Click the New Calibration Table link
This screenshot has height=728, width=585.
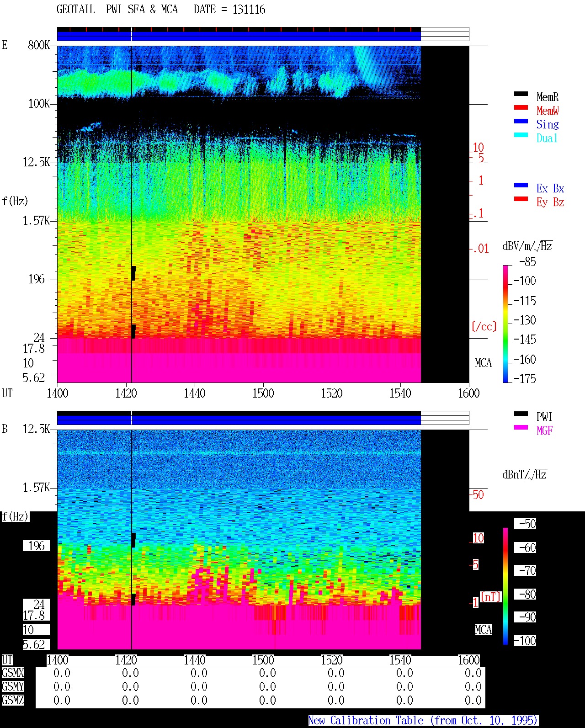coord(423,720)
